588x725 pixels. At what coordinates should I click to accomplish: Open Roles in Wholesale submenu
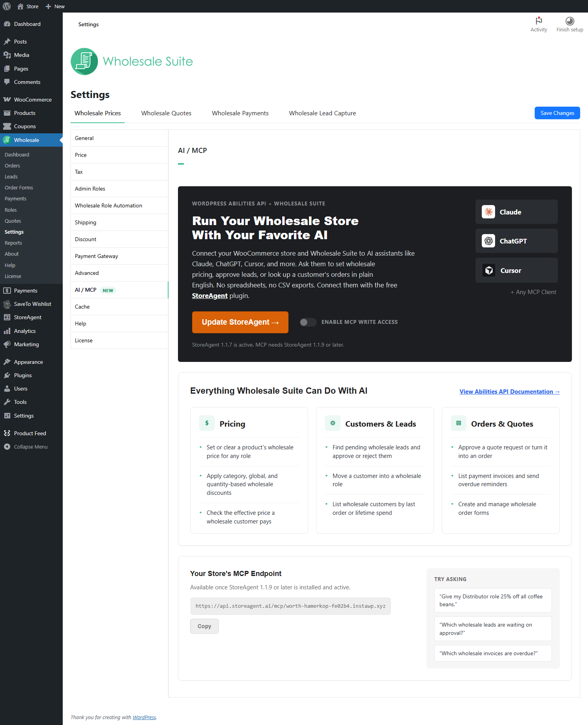(x=11, y=210)
